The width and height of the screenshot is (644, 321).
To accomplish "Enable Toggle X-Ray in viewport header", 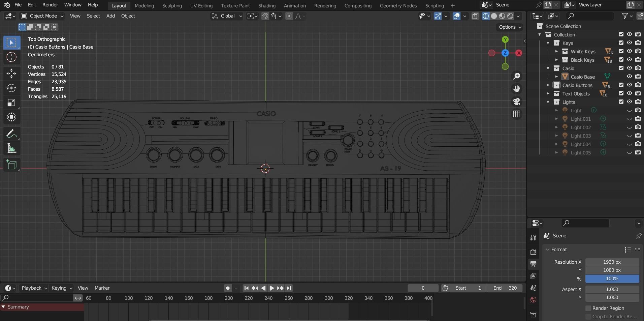I will click(475, 16).
